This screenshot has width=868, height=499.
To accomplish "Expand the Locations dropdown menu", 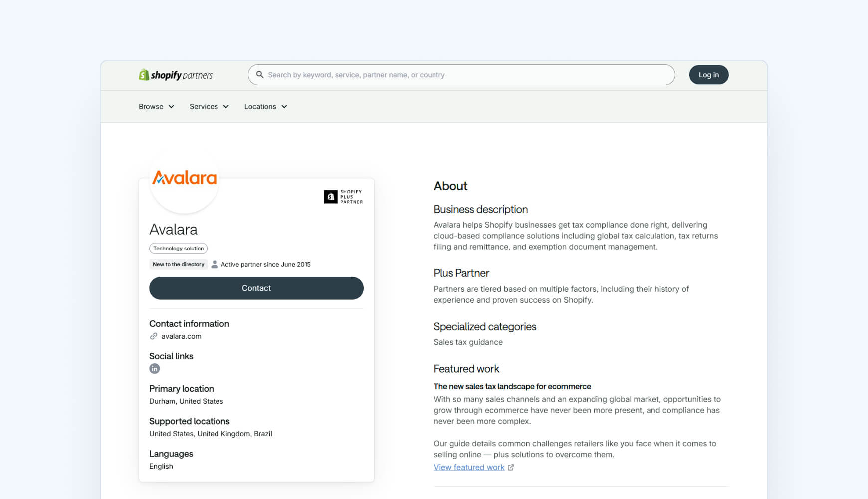I will (x=266, y=107).
